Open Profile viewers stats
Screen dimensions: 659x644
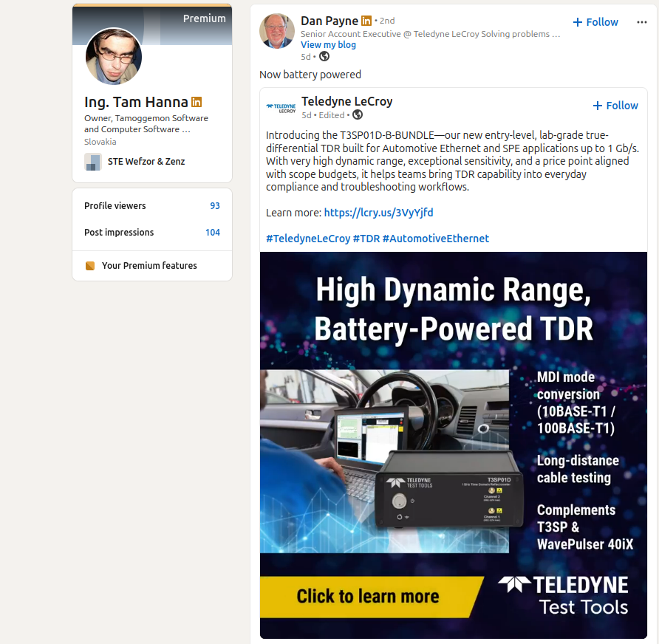coord(151,206)
